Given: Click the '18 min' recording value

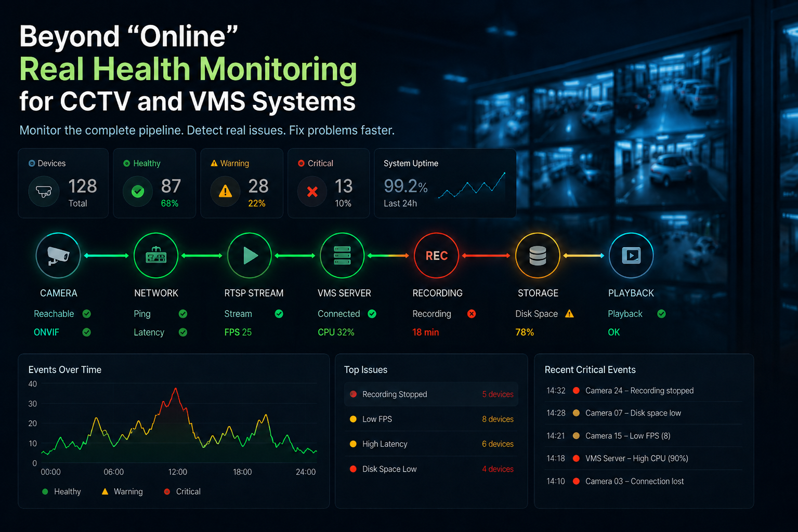Looking at the screenshot, I should coord(426,332).
